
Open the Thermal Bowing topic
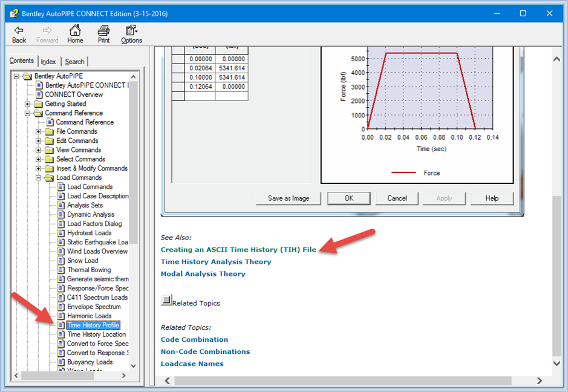(x=89, y=270)
